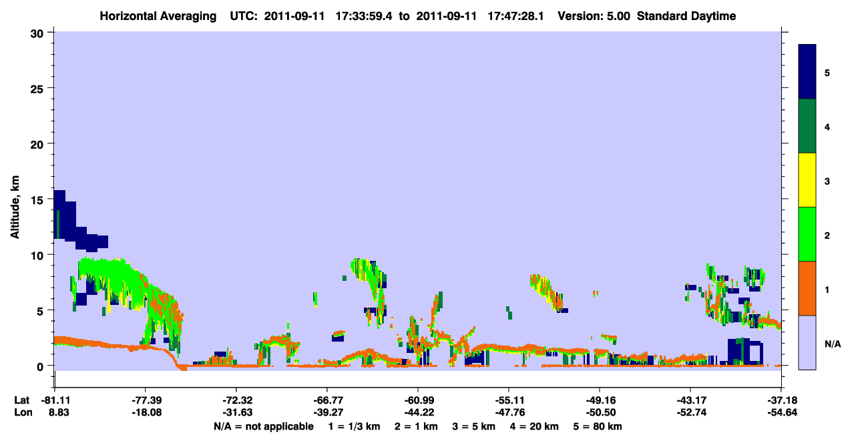
Task: Click the lavender N/A colorbar segment
Action: [807, 342]
